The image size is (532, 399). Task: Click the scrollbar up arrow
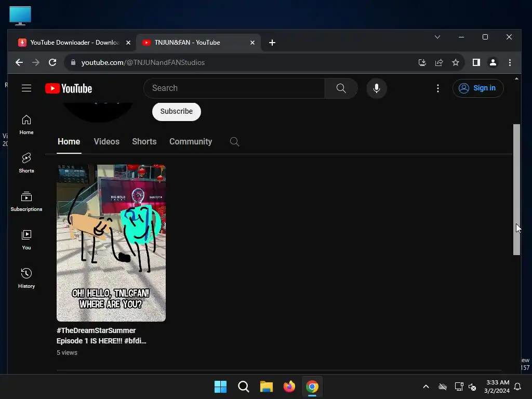pos(516,79)
